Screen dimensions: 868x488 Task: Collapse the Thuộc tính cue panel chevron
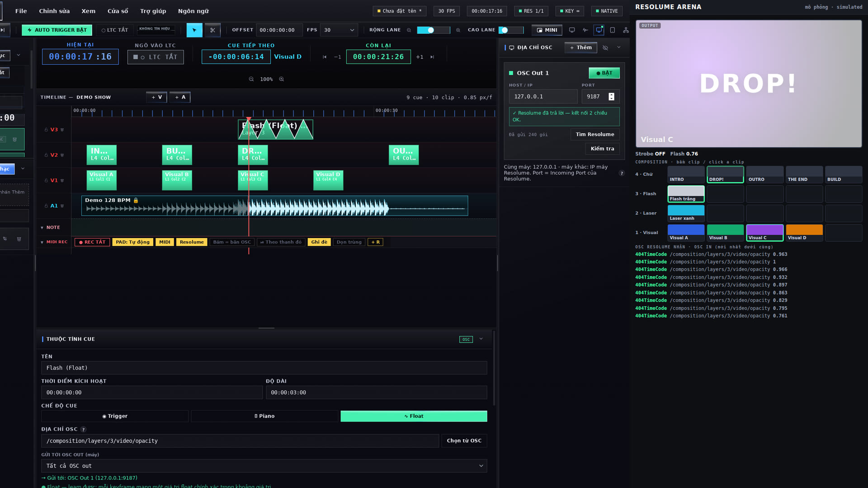[481, 339]
